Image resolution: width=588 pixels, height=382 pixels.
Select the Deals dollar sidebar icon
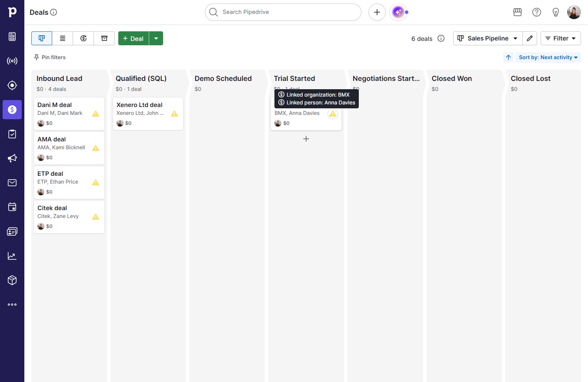12,110
